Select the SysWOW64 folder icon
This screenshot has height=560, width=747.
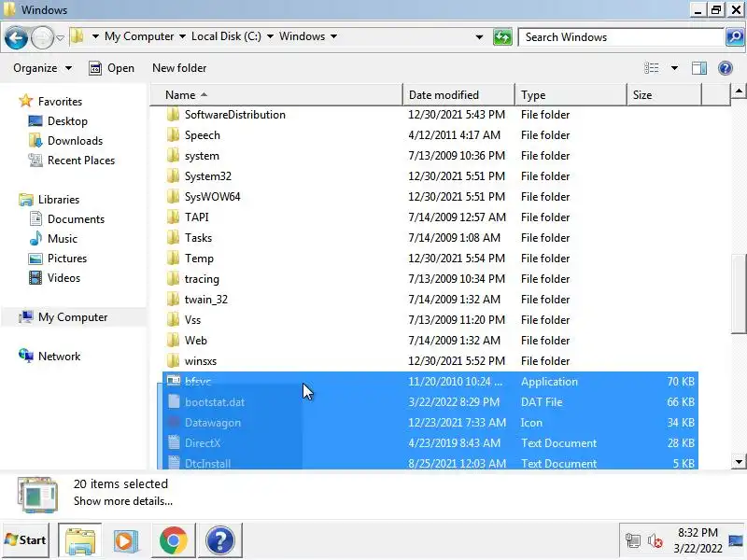coord(173,197)
